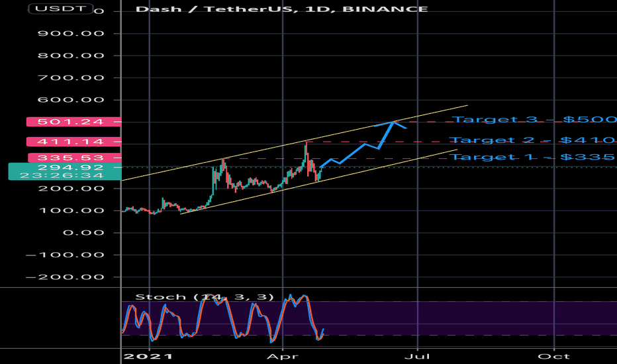
Task: Click the 23:26:34 countdown timer
Action: (x=62, y=175)
